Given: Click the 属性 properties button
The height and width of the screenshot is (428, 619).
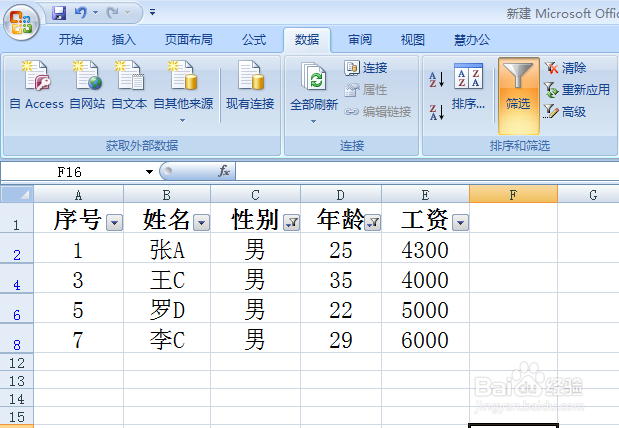Looking at the screenshot, I should click(x=366, y=90).
